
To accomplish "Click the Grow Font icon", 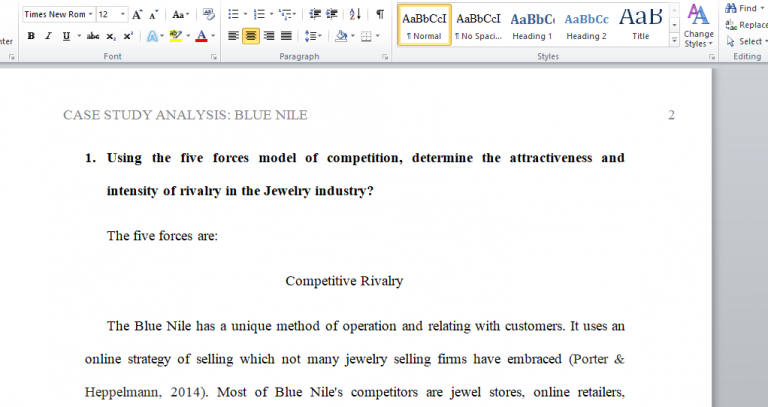I will [x=138, y=15].
